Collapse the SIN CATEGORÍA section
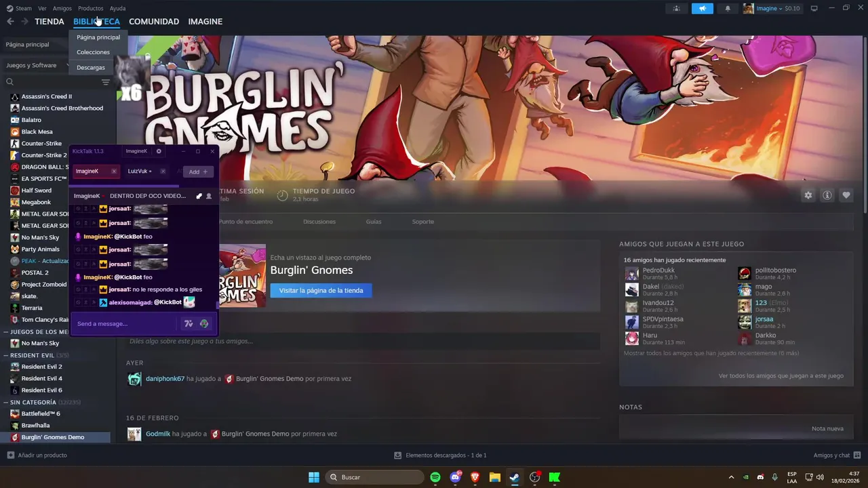This screenshot has height=488, width=868. click(x=6, y=403)
